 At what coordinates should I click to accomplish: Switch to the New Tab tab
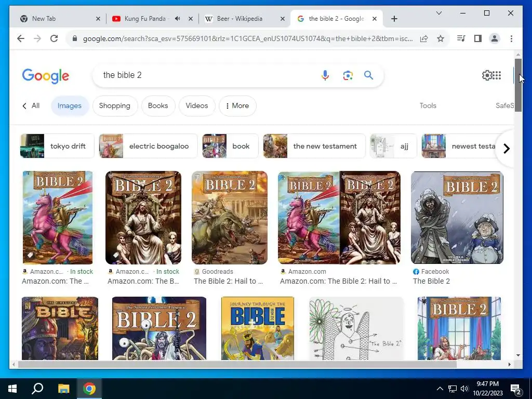click(58, 19)
